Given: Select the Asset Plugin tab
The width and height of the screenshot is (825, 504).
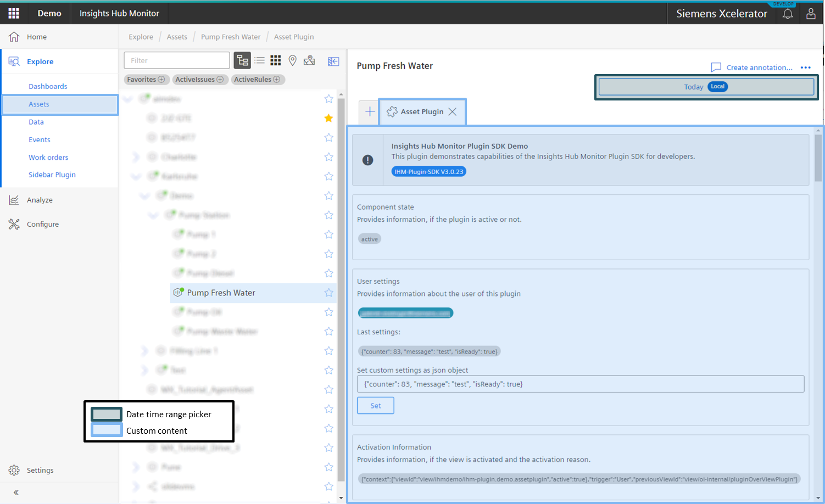Looking at the screenshot, I should coord(422,111).
